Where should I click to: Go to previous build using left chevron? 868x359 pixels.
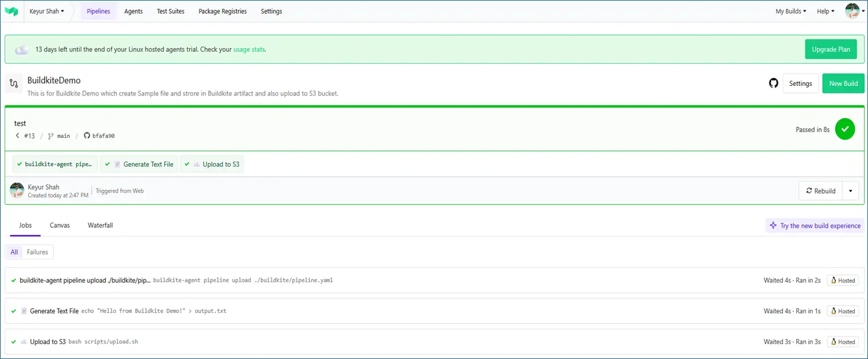(x=18, y=136)
